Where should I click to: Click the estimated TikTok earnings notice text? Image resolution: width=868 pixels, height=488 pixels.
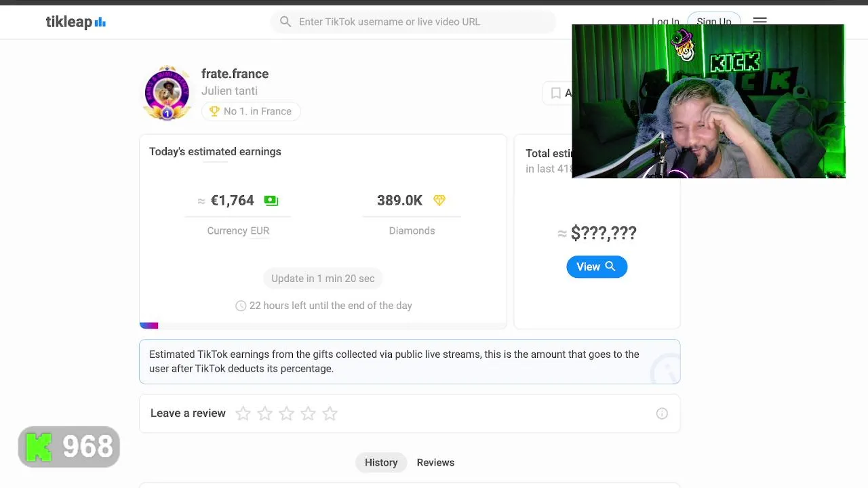(x=394, y=361)
